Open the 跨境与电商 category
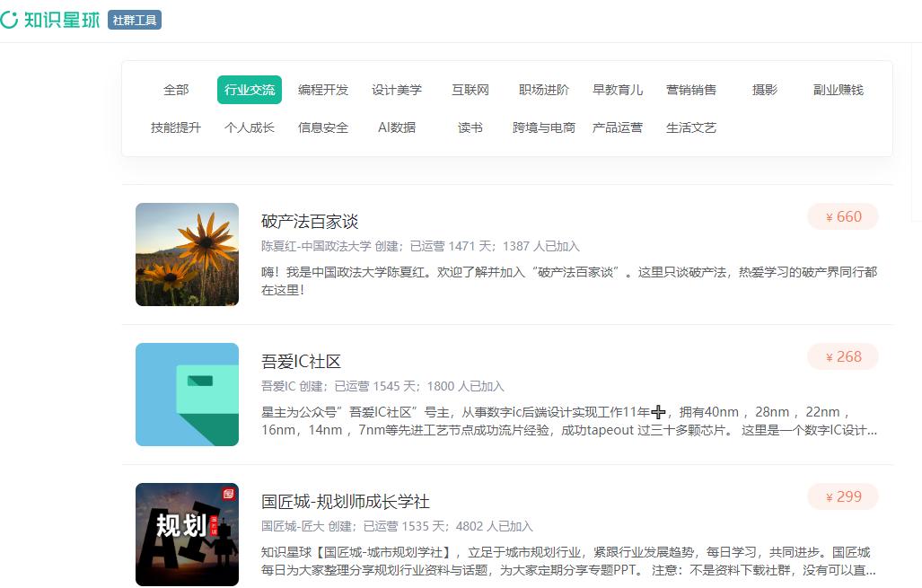 click(542, 127)
